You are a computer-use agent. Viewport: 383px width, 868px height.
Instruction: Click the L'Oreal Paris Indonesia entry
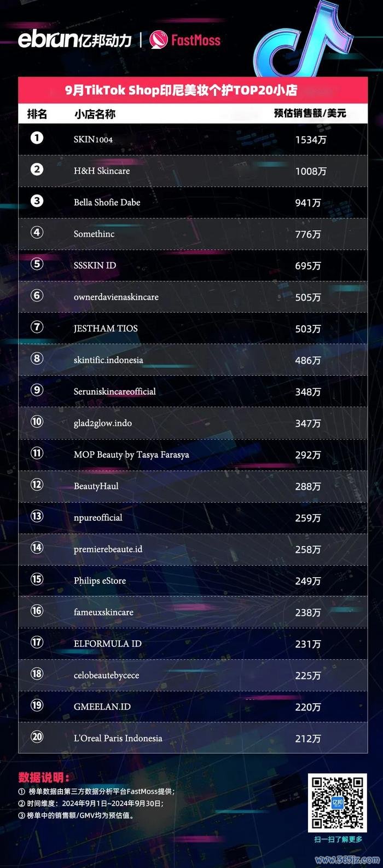pos(118,738)
